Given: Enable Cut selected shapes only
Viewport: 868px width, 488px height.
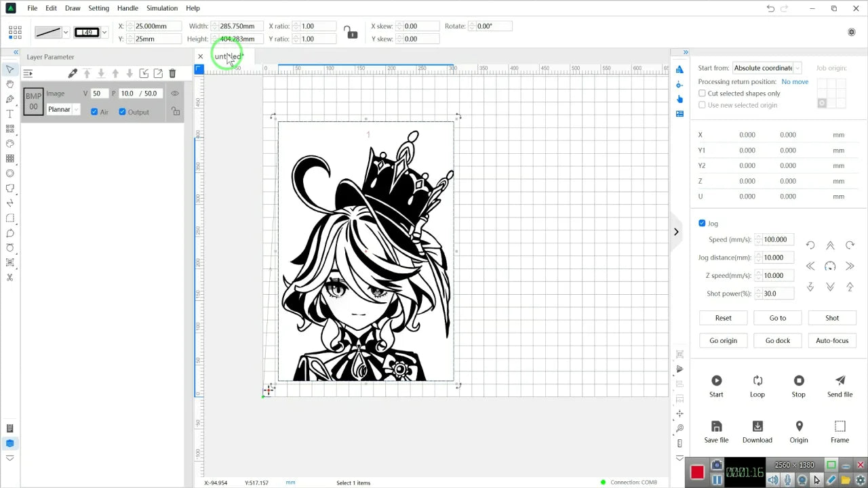Looking at the screenshot, I should [x=702, y=94].
